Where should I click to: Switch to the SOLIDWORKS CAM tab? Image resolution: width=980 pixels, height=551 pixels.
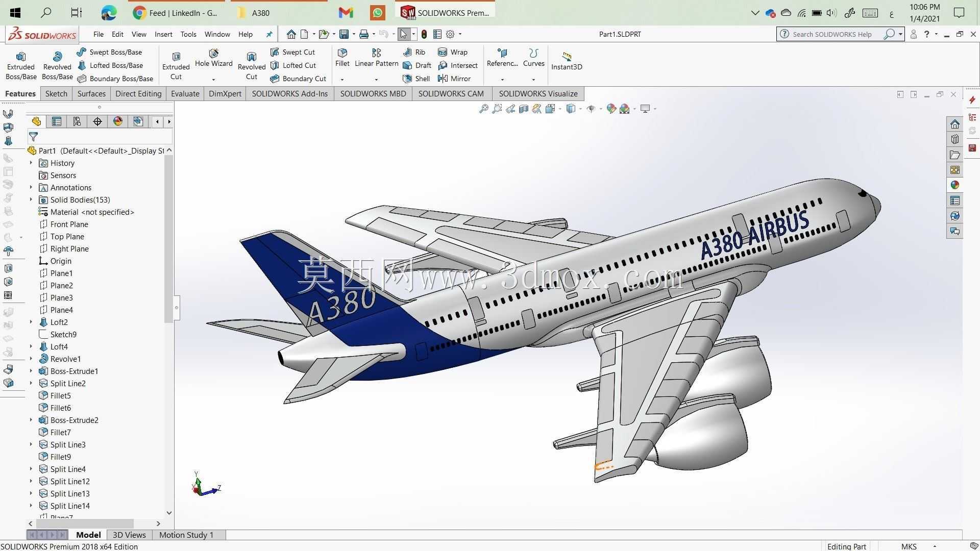point(451,94)
